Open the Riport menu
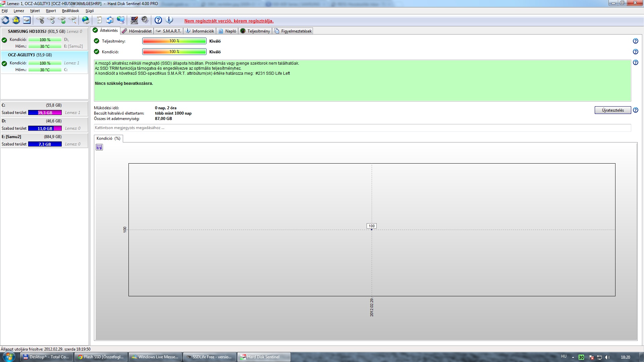Image resolution: width=644 pixels, height=362 pixels. coord(51,11)
